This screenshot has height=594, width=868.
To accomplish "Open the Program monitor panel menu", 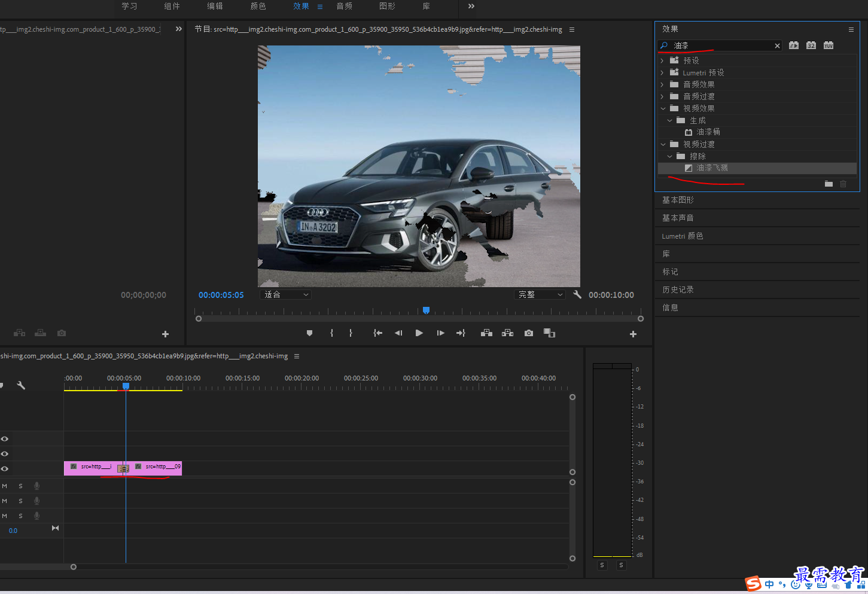I will click(x=572, y=29).
